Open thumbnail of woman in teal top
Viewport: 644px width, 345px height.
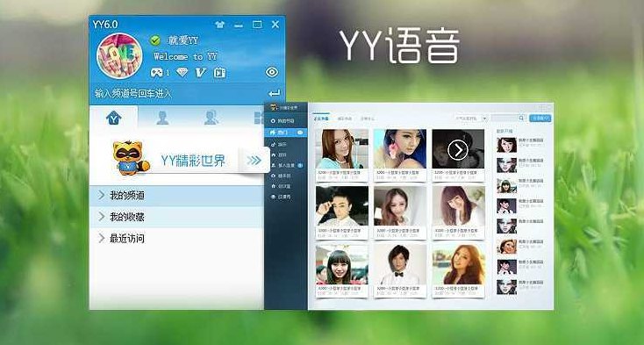[342, 148]
